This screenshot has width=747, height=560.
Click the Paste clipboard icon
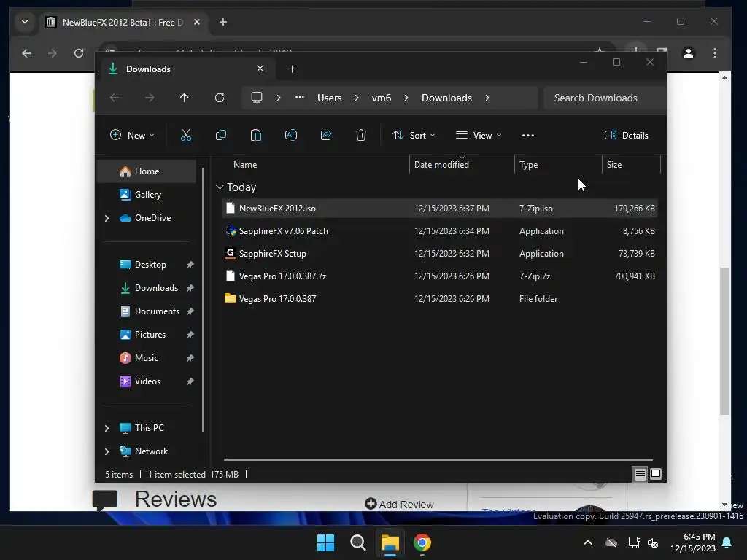[256, 135]
